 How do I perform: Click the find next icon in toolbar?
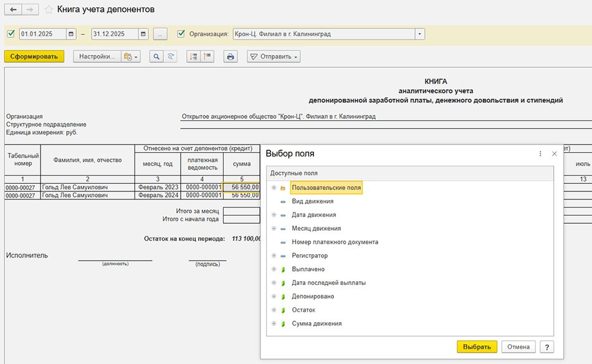[x=169, y=57]
